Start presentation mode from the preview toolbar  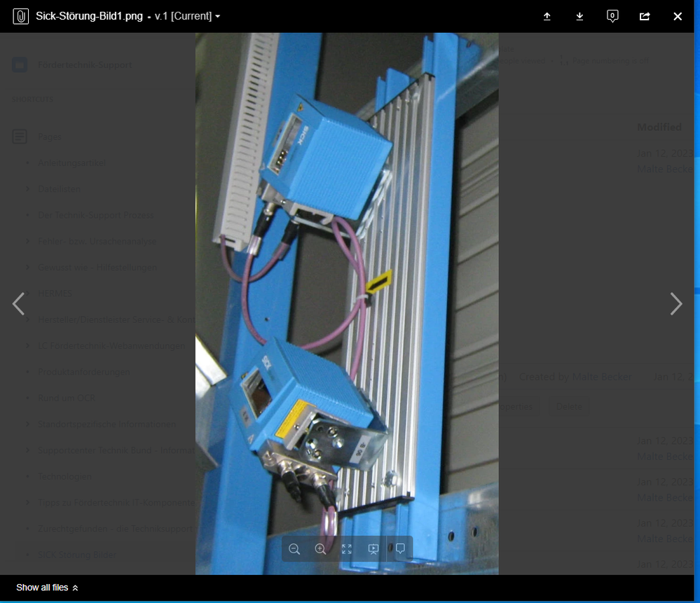click(x=373, y=549)
